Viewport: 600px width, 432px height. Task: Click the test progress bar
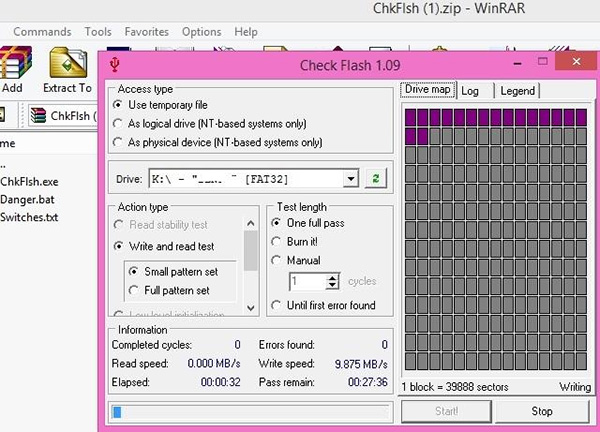tap(251, 412)
